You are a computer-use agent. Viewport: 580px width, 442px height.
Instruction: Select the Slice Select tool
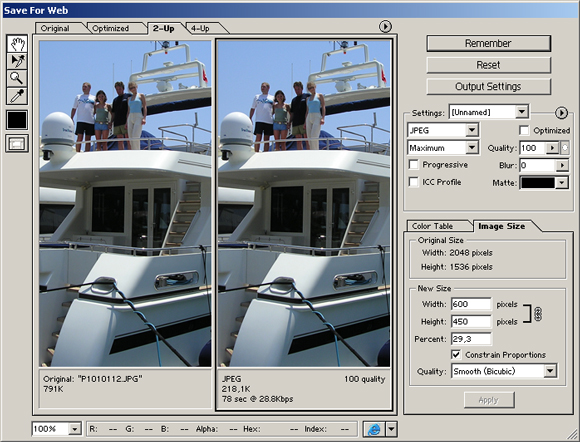point(17,61)
